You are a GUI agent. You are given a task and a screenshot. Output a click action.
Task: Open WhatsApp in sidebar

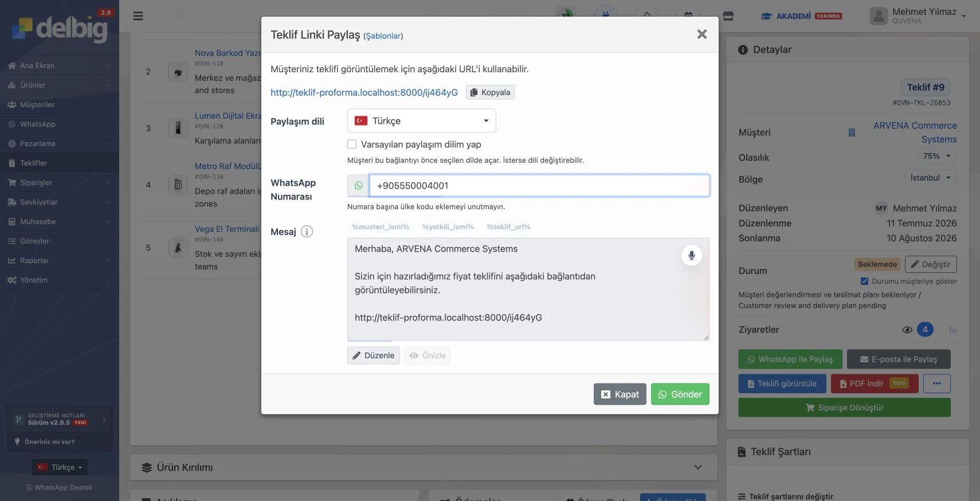(x=60, y=124)
